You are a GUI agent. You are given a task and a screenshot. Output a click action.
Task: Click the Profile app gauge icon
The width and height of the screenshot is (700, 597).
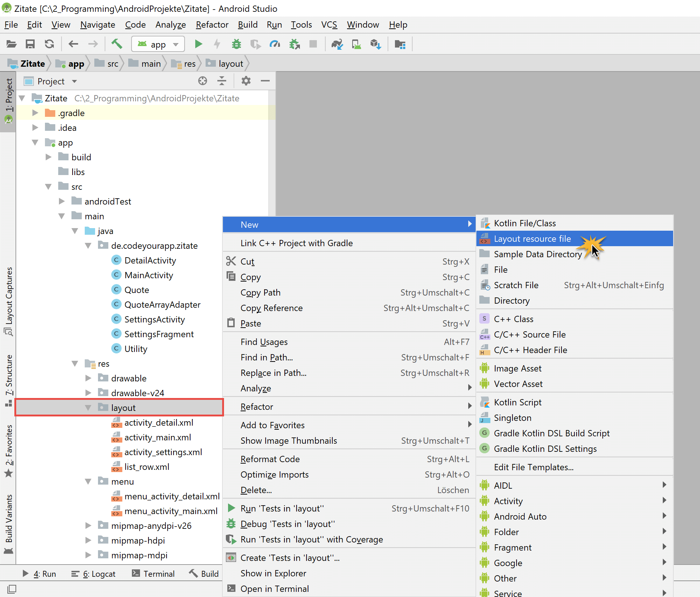[275, 44]
